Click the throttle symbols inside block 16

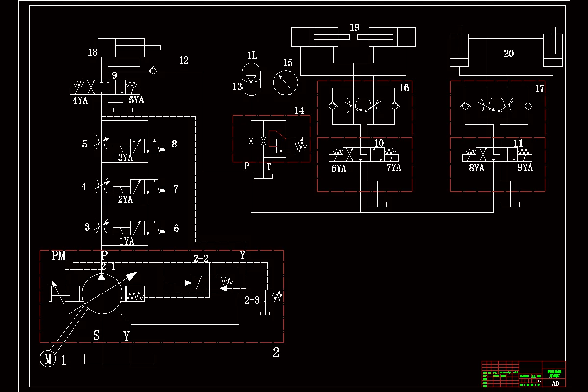364,106
